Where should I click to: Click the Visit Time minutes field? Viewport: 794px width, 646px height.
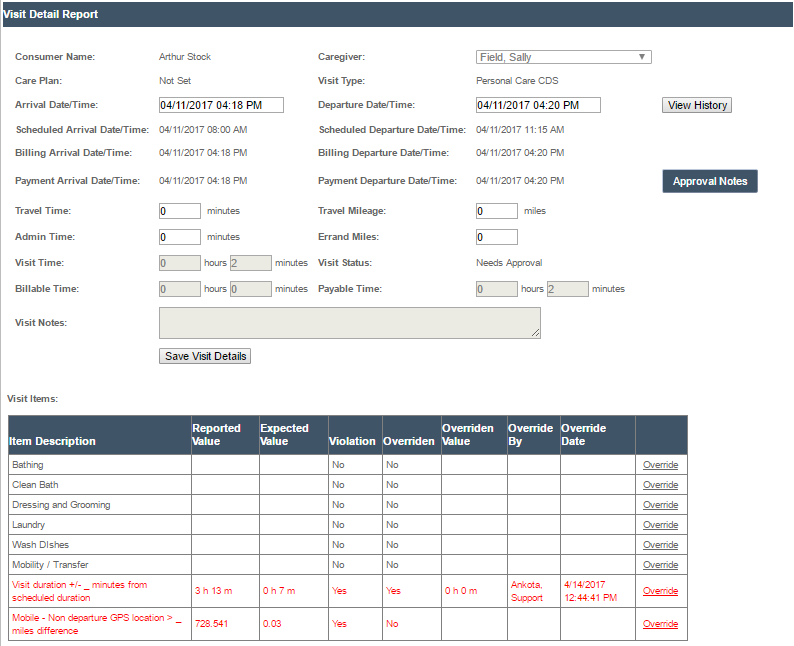[251, 263]
